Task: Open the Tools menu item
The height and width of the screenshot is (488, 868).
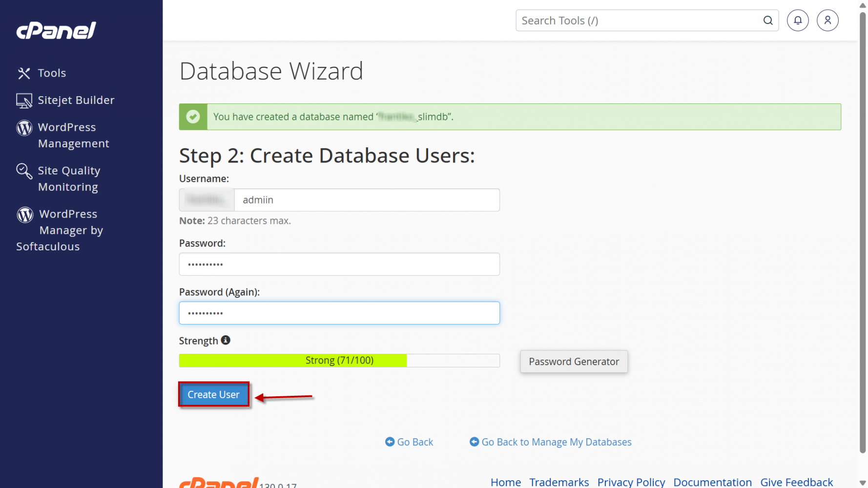Action: click(51, 73)
